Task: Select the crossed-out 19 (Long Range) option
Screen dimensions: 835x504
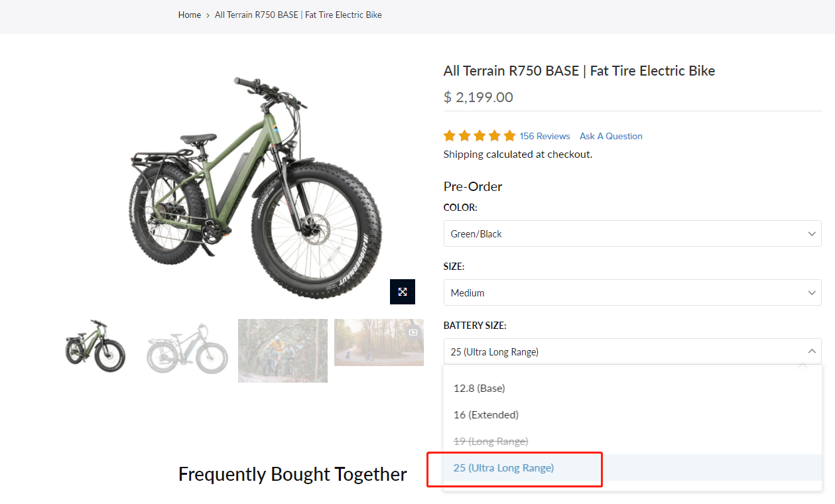Action: (x=491, y=441)
